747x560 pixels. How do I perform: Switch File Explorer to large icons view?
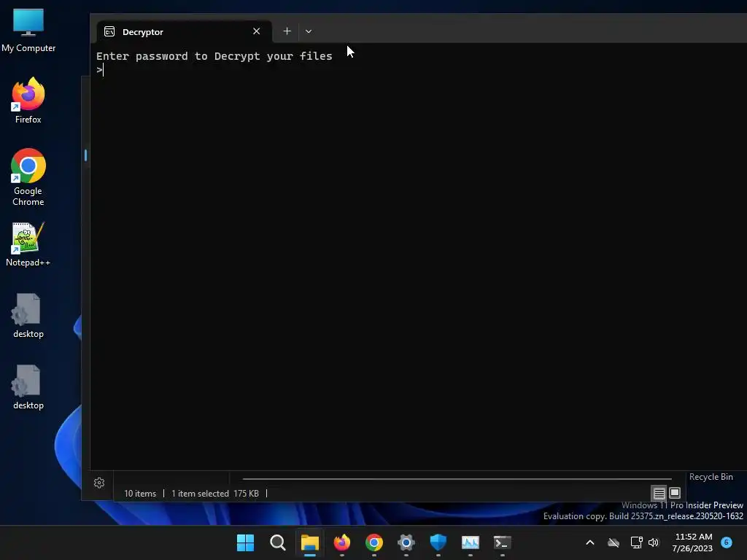(x=675, y=493)
